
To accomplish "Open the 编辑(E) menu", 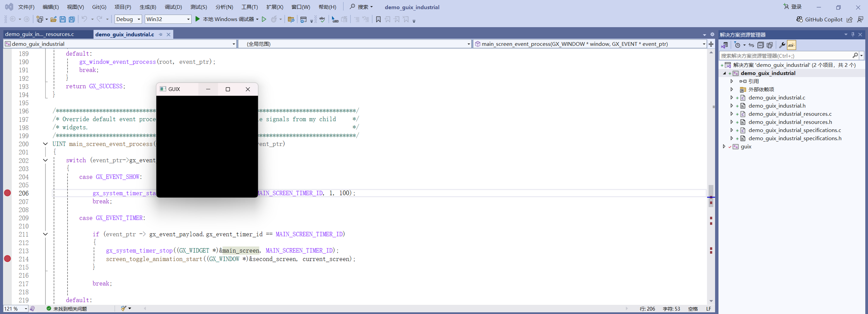I will (51, 7).
